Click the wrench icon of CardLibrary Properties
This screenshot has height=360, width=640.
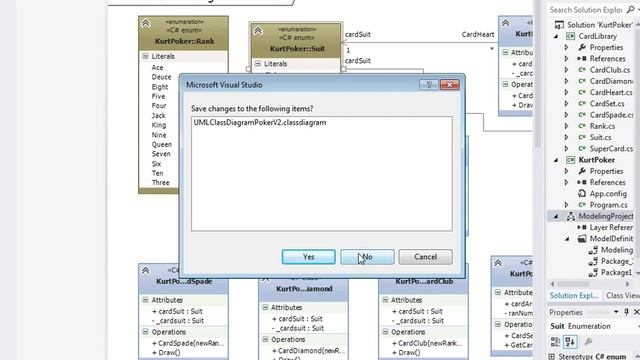pyautogui.click(x=582, y=47)
